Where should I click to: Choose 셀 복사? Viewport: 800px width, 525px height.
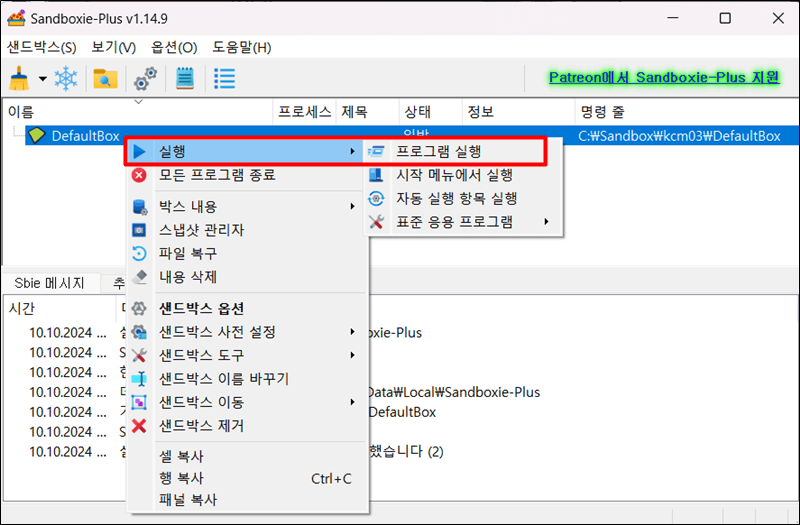(x=246, y=456)
